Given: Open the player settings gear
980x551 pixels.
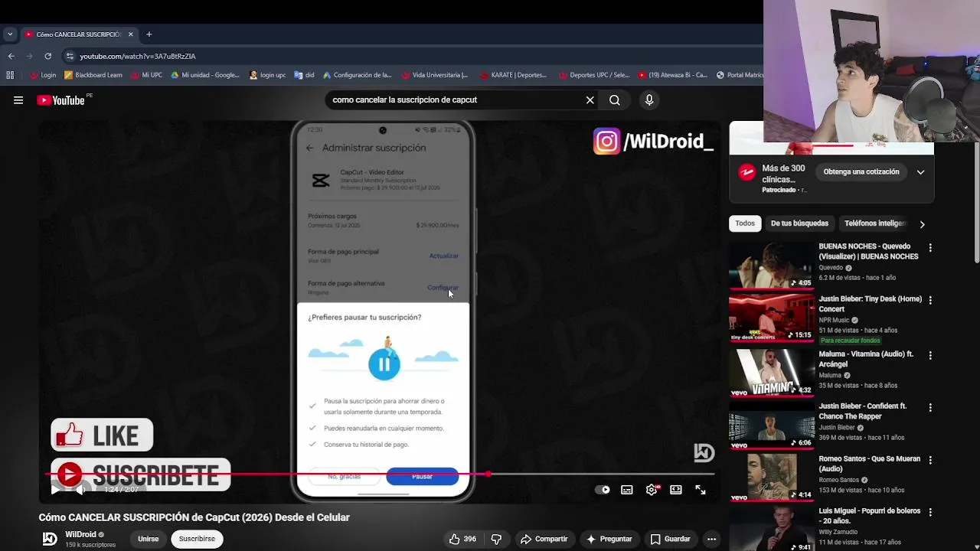Looking at the screenshot, I should [x=652, y=490].
